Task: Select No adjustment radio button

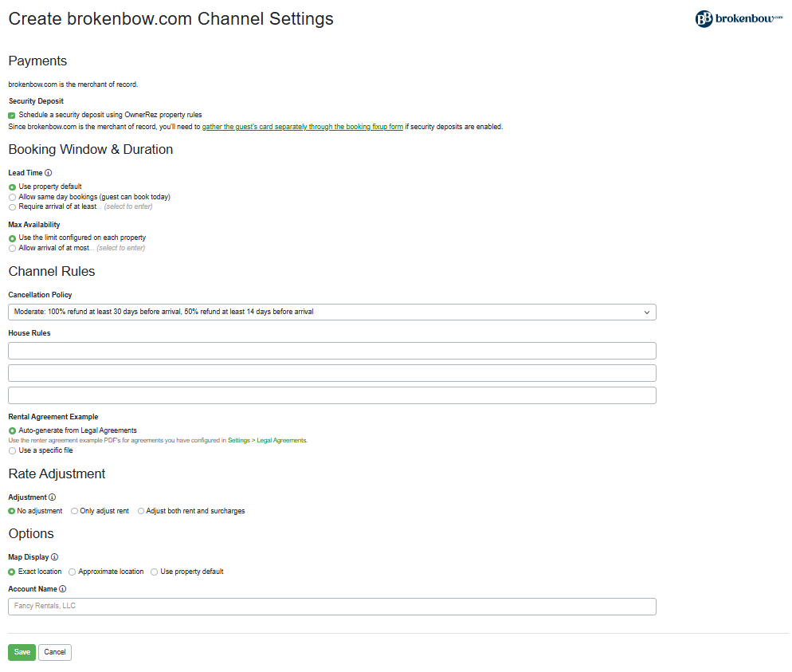Action: tap(12, 511)
